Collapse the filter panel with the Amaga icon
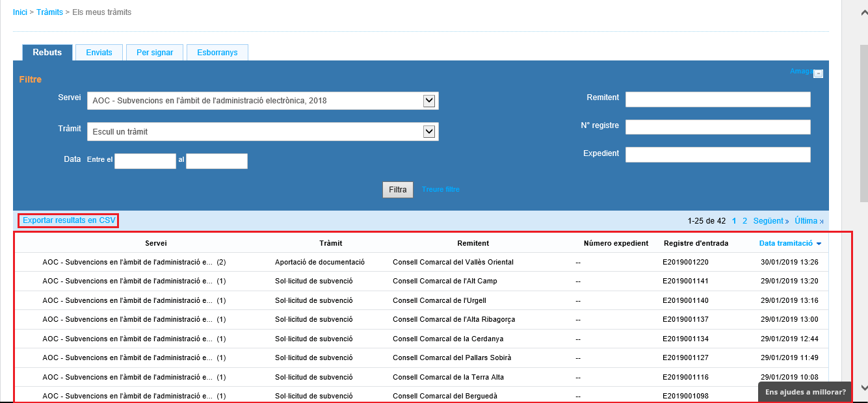The height and width of the screenshot is (403, 868). point(818,73)
